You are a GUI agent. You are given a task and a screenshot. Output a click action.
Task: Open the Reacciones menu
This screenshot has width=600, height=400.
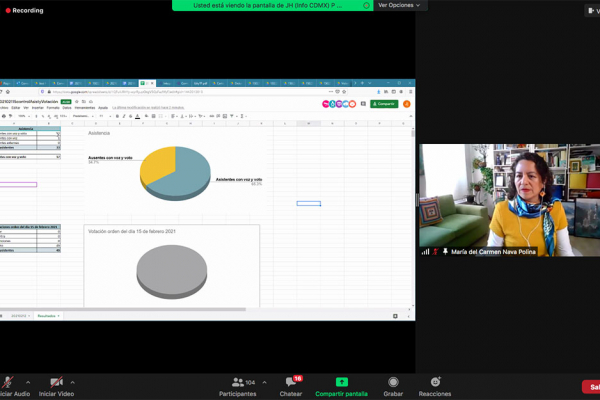point(435,387)
